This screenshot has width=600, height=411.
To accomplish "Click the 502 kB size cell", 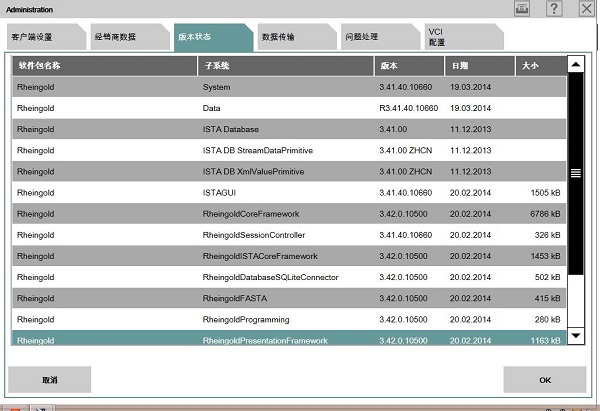I will [547, 277].
